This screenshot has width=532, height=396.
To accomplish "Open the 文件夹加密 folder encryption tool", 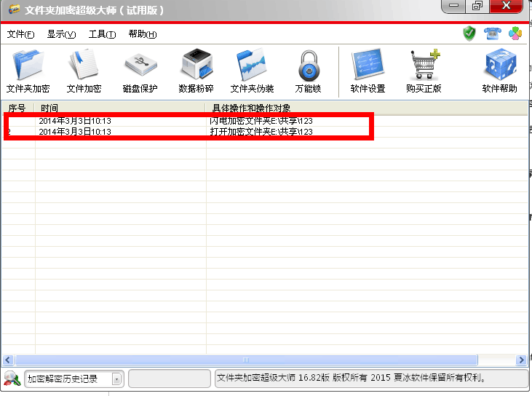I will 28,71.
